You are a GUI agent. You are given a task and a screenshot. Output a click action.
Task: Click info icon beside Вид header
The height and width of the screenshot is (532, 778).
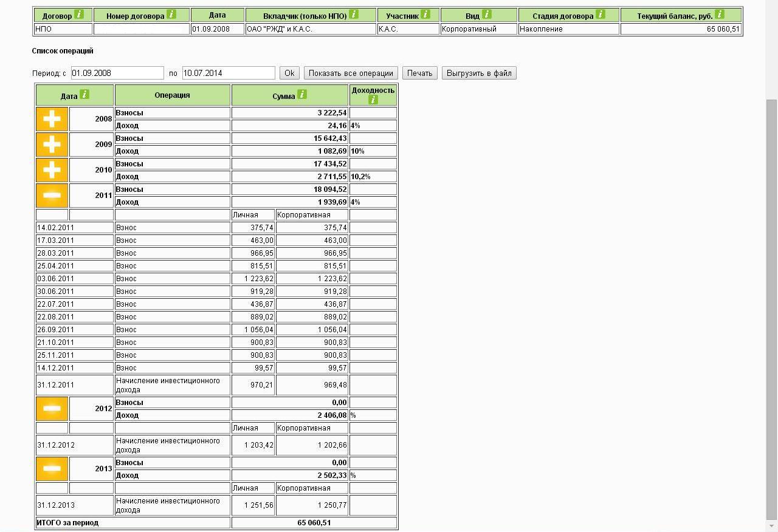pos(486,15)
